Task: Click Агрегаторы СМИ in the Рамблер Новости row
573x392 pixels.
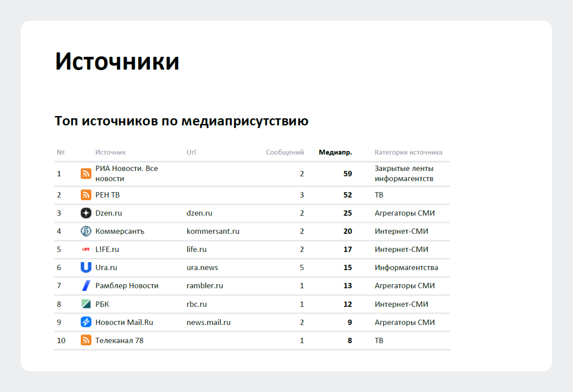Action: click(405, 286)
